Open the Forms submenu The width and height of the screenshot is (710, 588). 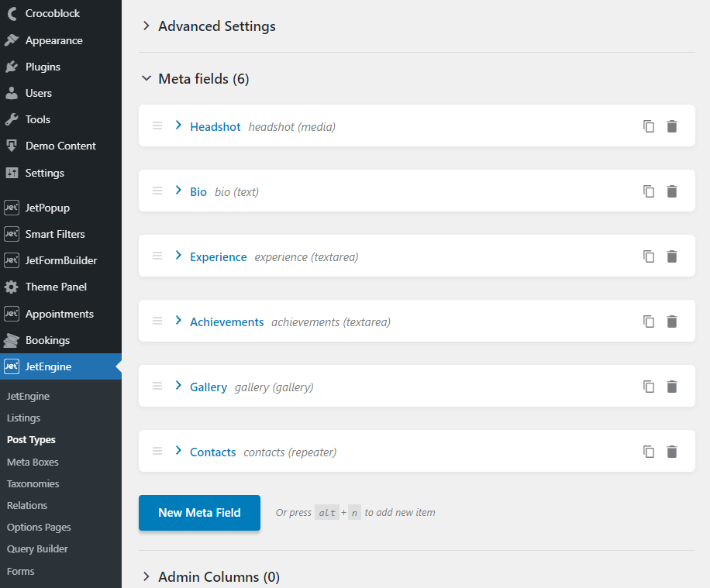(20, 571)
